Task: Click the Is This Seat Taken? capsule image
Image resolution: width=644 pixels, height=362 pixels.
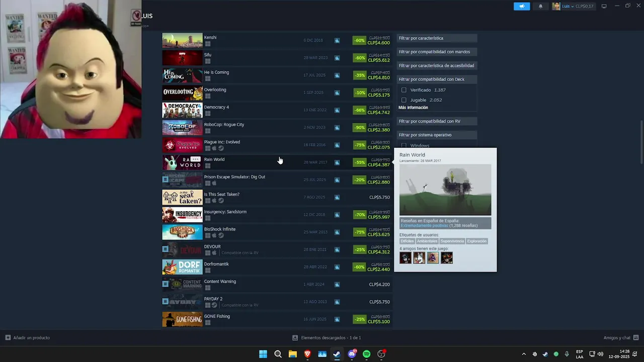Action: (182, 198)
